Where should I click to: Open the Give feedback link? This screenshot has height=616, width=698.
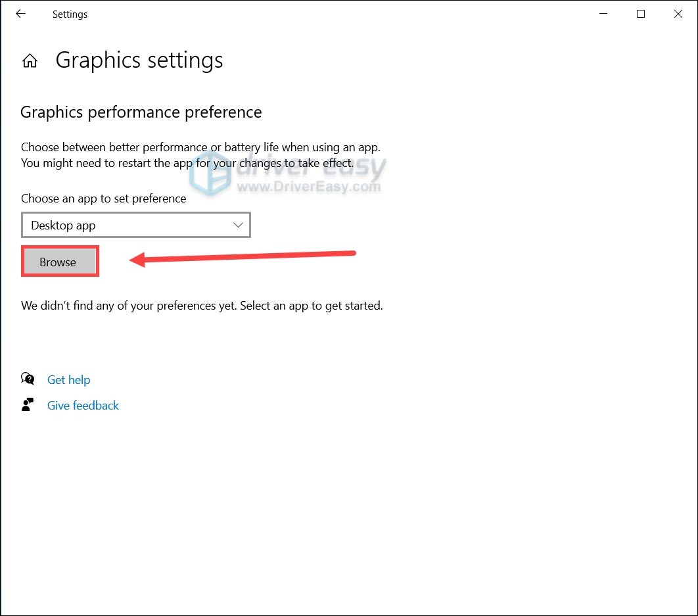(83, 406)
